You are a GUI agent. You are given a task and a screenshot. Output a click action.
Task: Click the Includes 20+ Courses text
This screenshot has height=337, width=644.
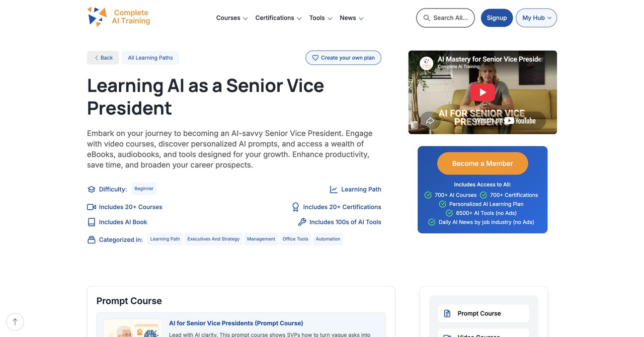pos(131,207)
